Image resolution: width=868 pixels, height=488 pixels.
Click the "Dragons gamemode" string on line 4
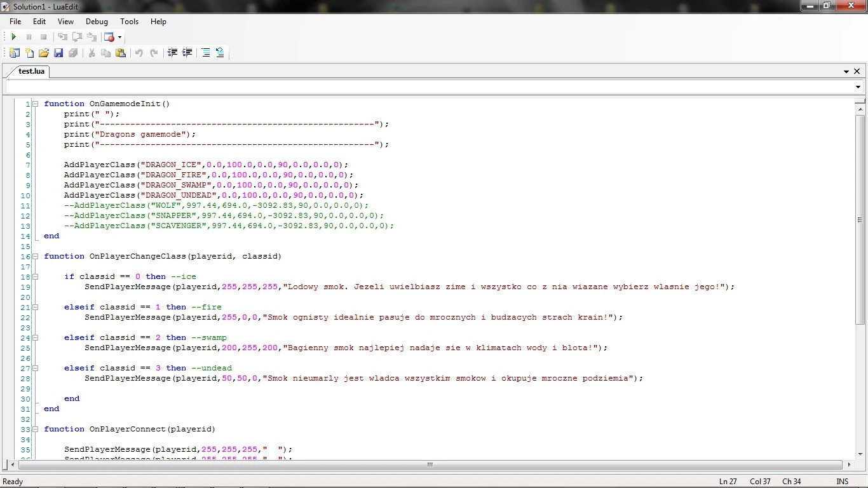(140, 134)
